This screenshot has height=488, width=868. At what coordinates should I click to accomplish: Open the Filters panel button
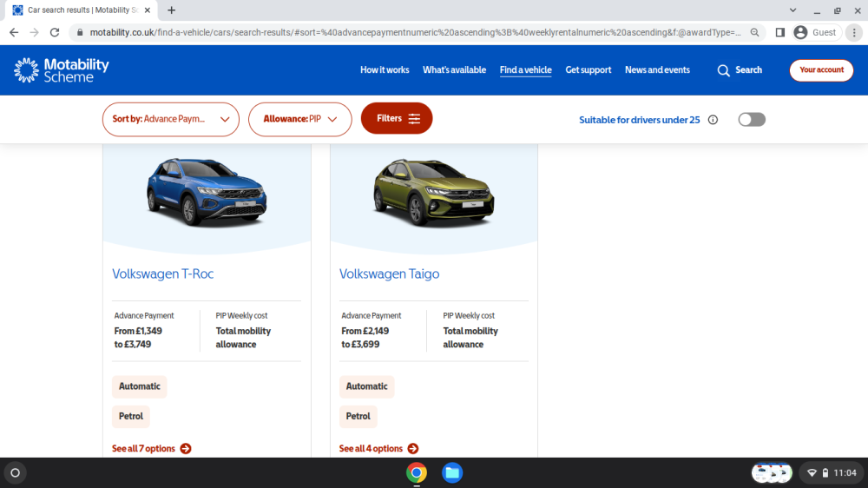(x=397, y=119)
